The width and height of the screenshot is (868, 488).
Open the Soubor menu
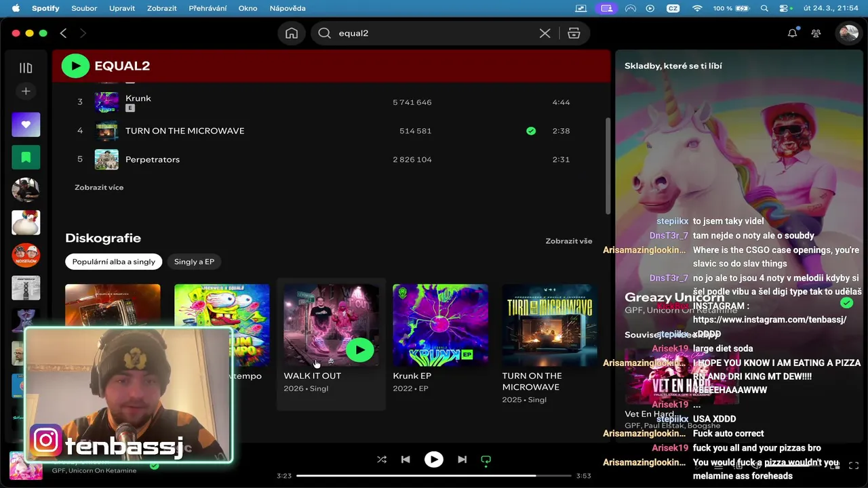85,8
